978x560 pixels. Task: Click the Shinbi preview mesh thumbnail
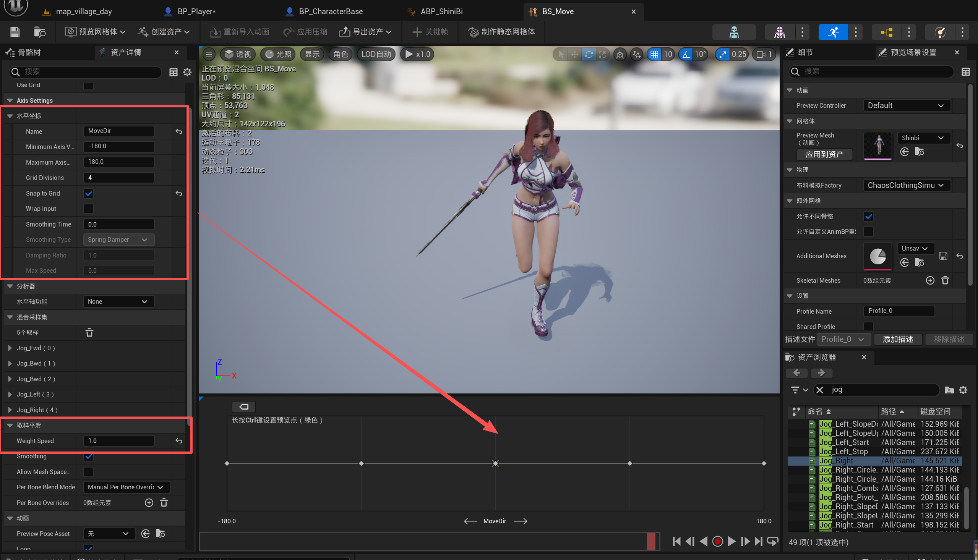877,146
